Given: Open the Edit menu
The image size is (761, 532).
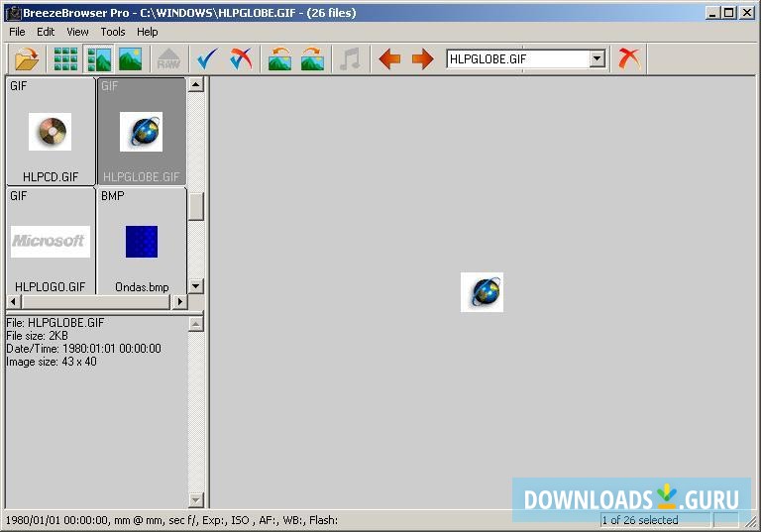Looking at the screenshot, I should [x=46, y=32].
